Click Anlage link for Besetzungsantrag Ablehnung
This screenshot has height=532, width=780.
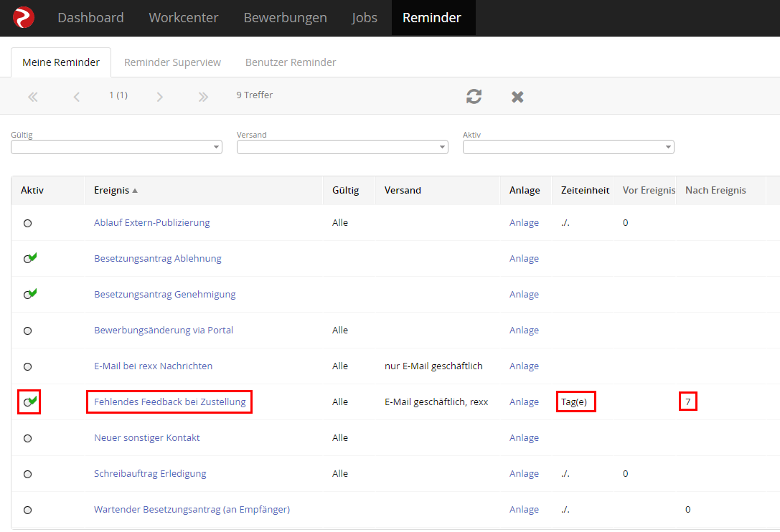point(524,259)
